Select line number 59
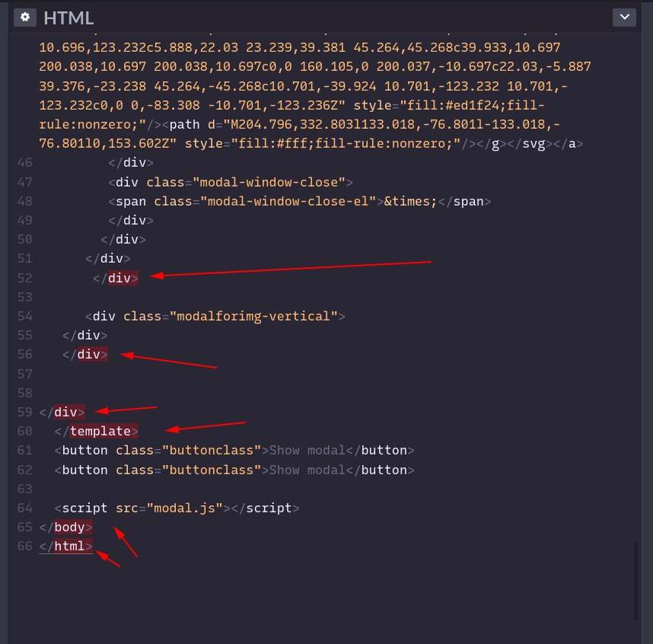Image resolution: width=653 pixels, height=644 pixels. coord(24,412)
